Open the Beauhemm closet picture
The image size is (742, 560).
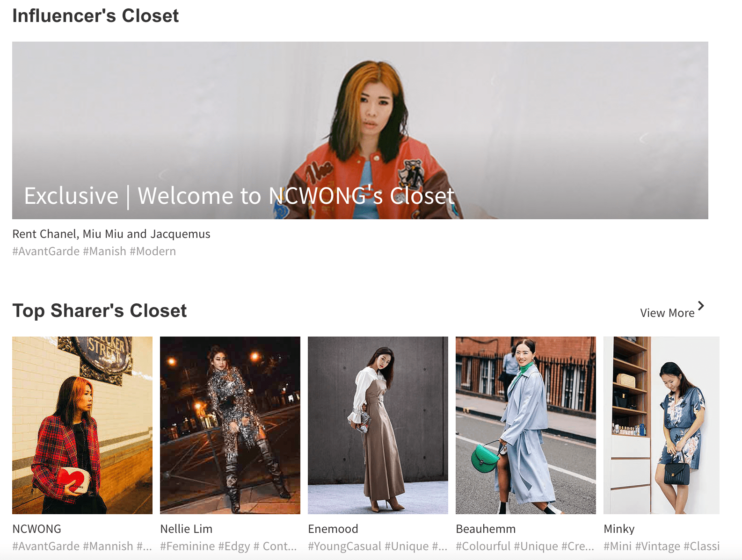coord(525,425)
